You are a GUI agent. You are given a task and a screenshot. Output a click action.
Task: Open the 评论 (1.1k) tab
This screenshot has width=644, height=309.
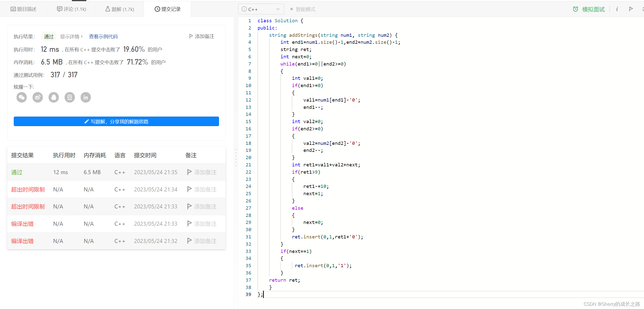[72, 9]
